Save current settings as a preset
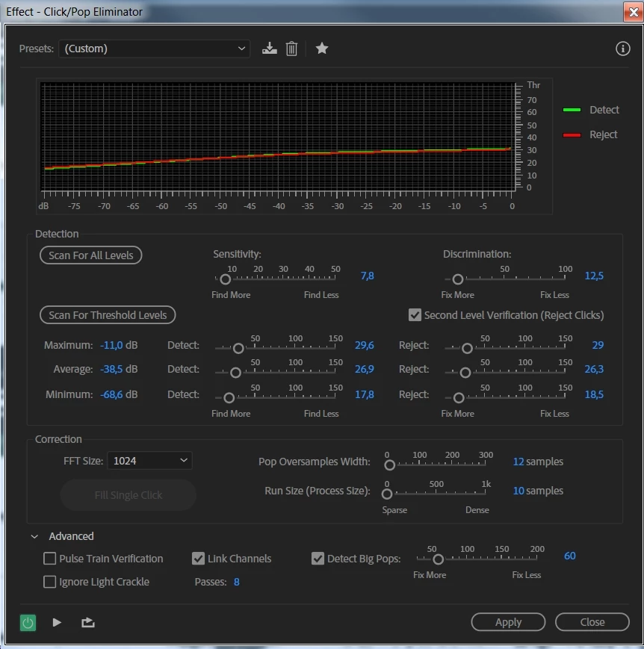 (269, 49)
